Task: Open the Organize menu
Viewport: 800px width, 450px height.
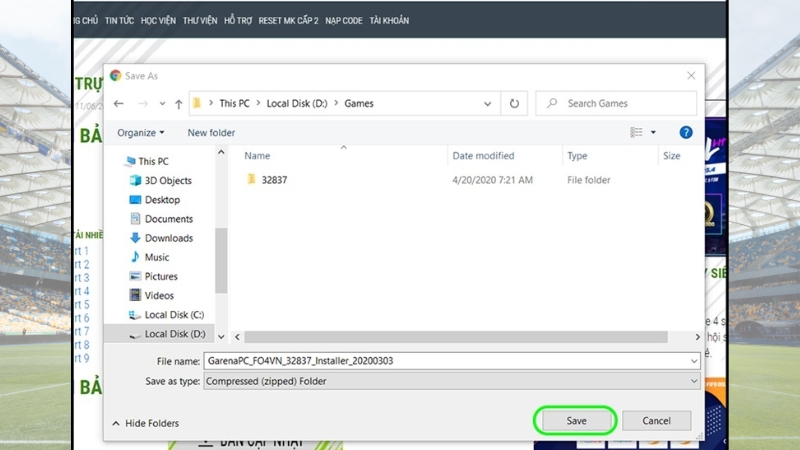Action: pos(140,133)
